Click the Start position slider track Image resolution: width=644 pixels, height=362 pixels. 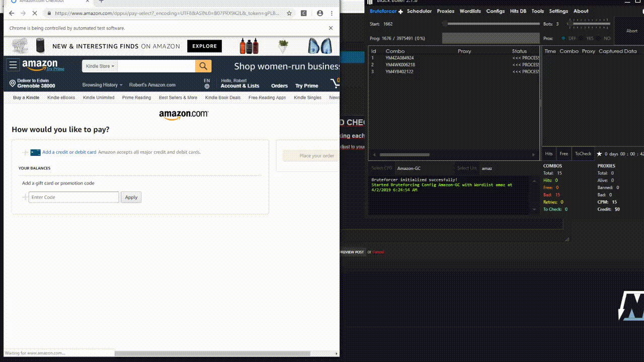(491, 24)
